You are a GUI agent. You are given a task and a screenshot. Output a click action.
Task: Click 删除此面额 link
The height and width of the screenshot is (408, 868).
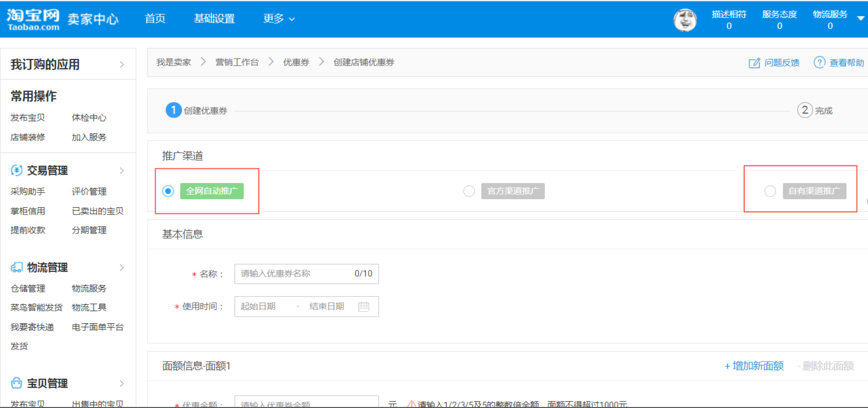pos(826,366)
